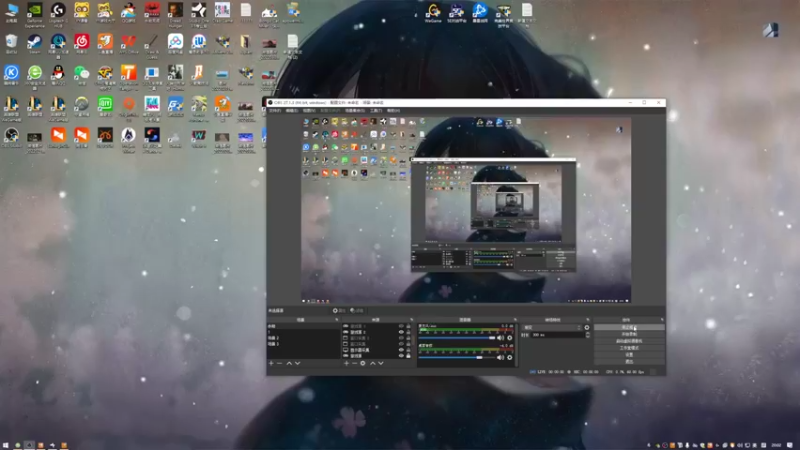
Task: Open source properties gear in the Sources toolbar
Action: coord(363,363)
